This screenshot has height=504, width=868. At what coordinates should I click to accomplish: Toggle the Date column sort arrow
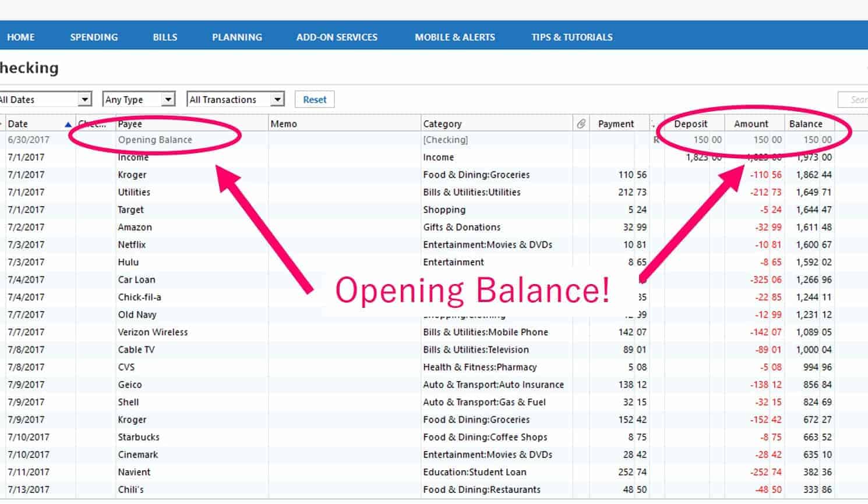68,123
